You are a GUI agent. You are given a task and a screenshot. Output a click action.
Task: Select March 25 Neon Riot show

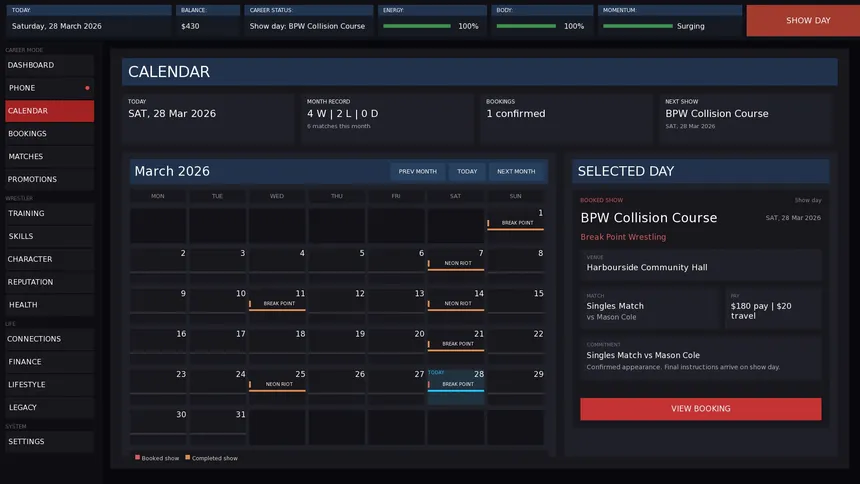tap(277, 385)
